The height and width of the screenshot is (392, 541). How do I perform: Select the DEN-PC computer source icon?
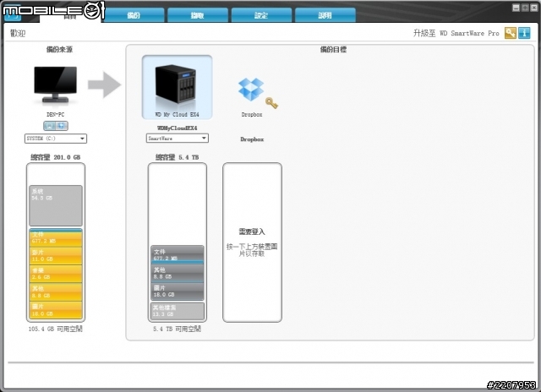pos(56,84)
